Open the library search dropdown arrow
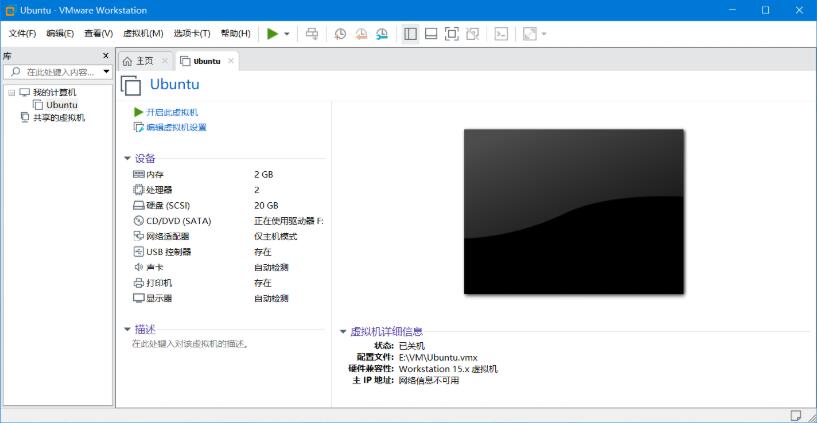 [x=106, y=71]
